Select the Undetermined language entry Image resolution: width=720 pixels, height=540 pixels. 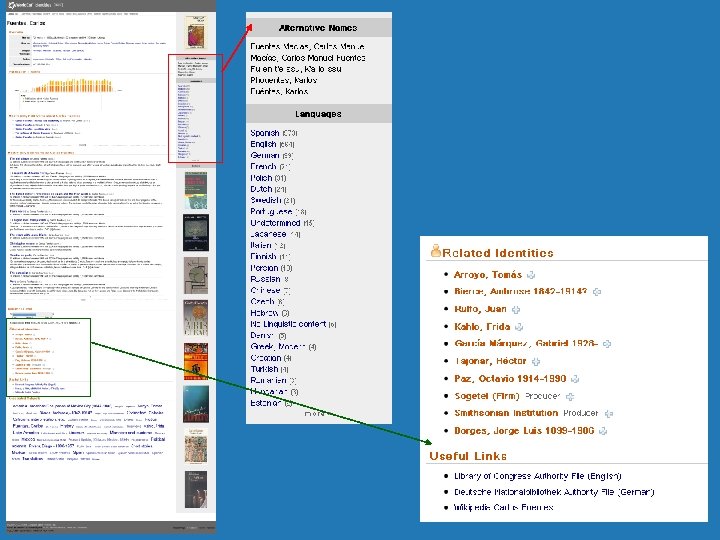point(275,223)
